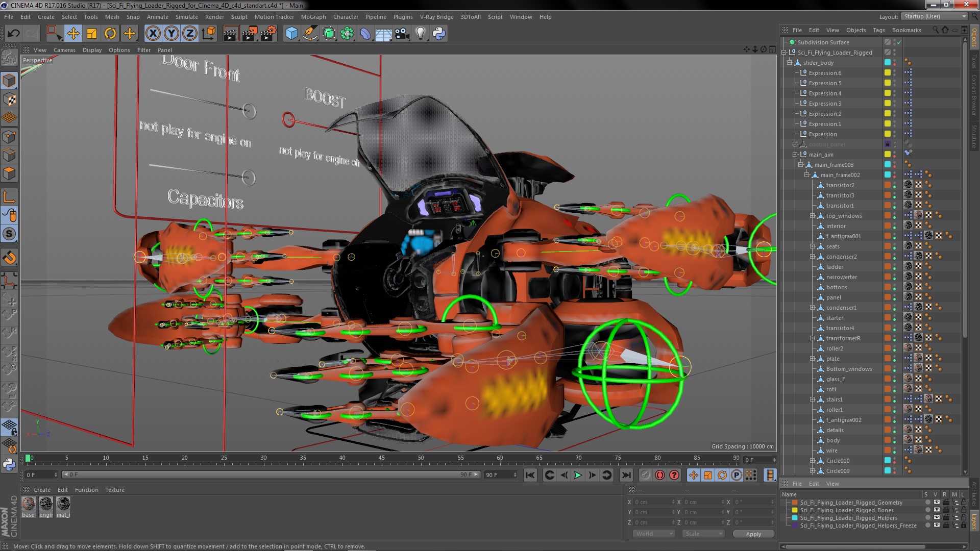
Task: Open the Scale mode dropdown
Action: 703,534
